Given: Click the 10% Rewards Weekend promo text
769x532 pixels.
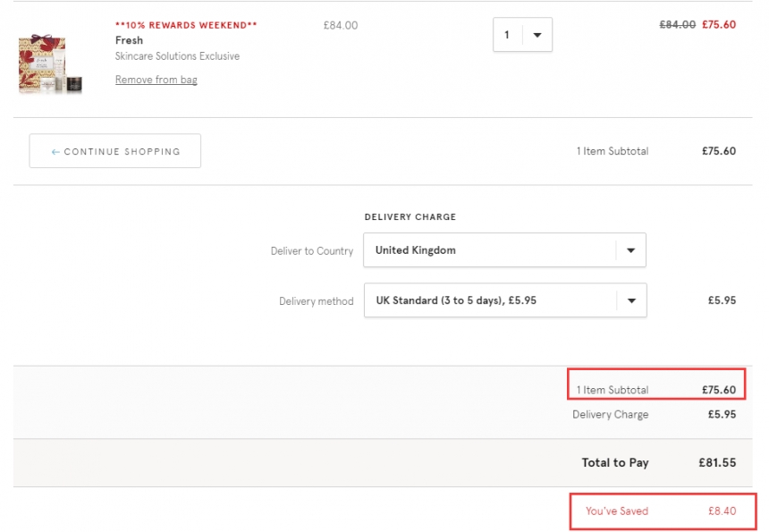Looking at the screenshot, I should point(186,25).
